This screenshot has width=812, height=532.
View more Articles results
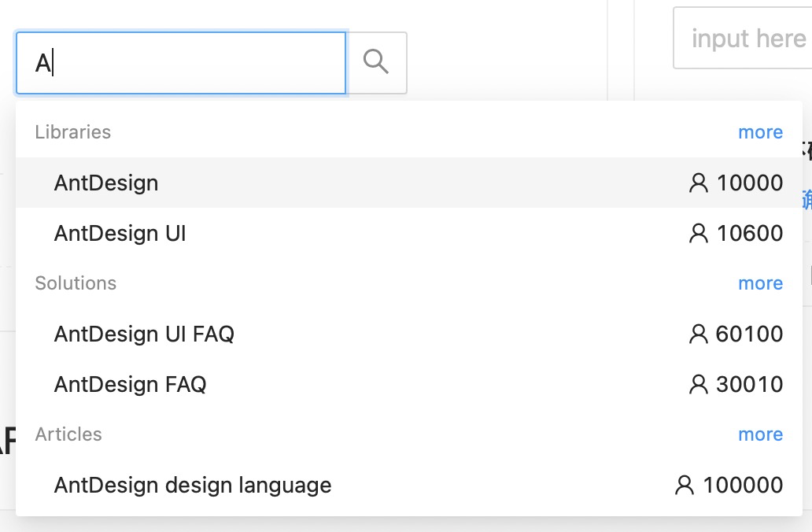tap(760, 434)
